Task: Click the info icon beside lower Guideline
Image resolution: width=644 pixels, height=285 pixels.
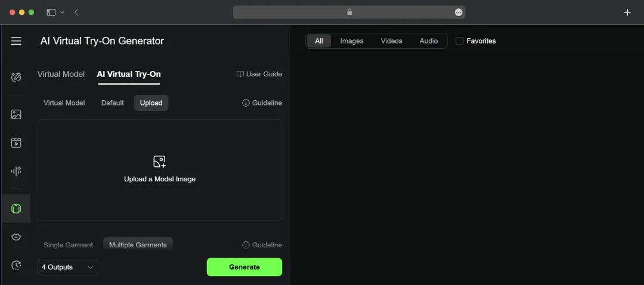Action: (x=246, y=245)
